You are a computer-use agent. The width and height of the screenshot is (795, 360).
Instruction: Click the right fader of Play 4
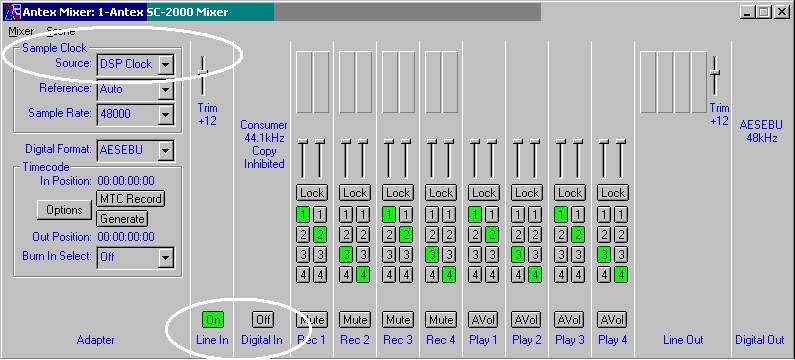pyautogui.click(x=621, y=158)
